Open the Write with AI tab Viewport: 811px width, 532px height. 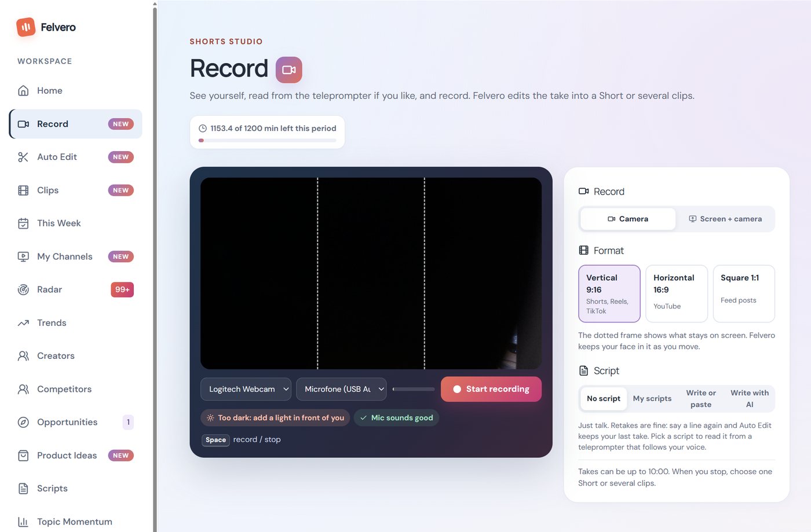pyautogui.click(x=750, y=399)
